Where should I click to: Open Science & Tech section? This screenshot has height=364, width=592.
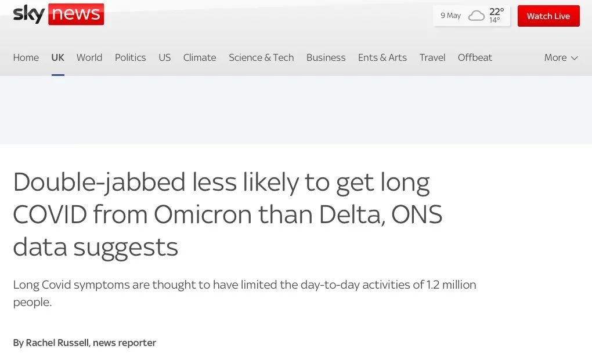tap(261, 57)
